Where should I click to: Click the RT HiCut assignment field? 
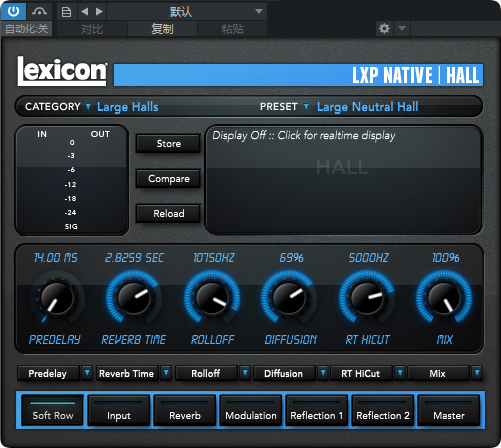click(x=361, y=373)
